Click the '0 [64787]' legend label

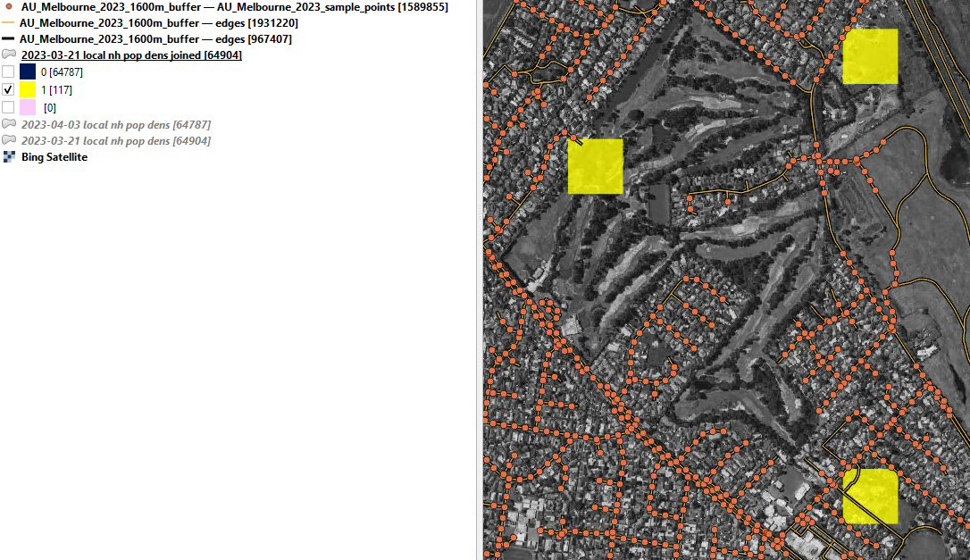pyautogui.click(x=62, y=72)
